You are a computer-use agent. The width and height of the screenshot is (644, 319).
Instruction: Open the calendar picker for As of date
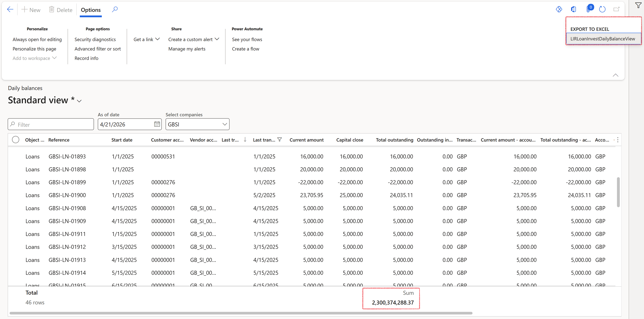(157, 124)
